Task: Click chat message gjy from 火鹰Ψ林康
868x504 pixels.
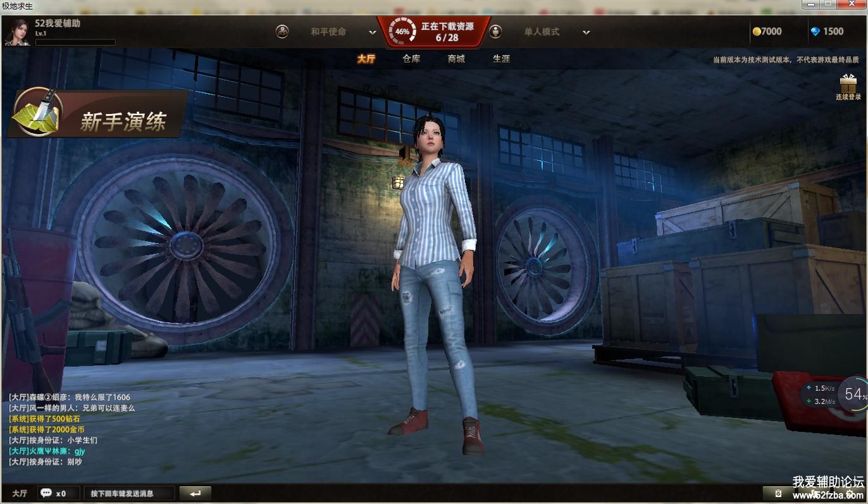Action: [80, 451]
